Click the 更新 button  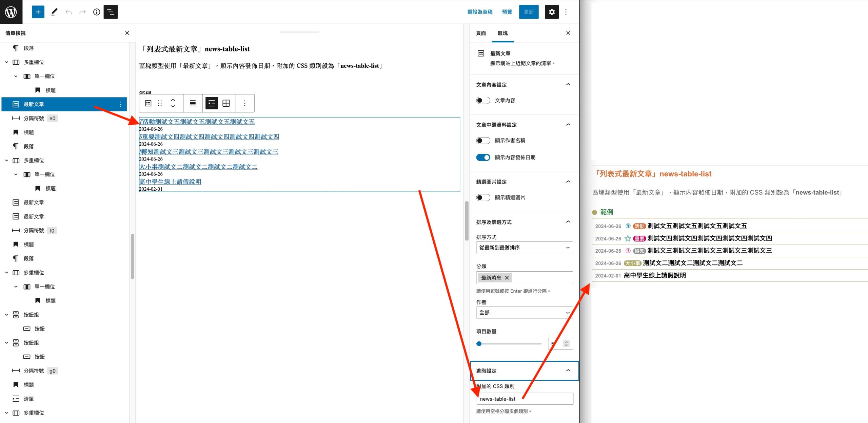pos(529,12)
